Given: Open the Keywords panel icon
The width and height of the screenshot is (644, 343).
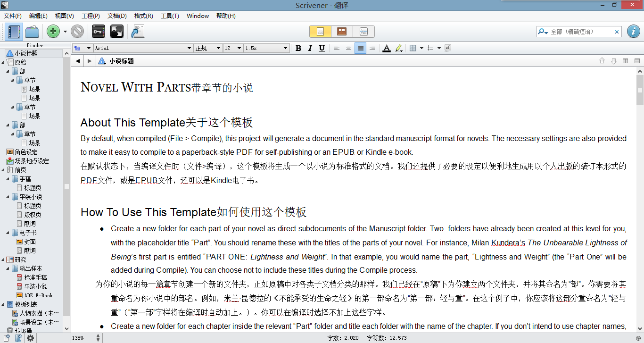Looking at the screenshot, I should [98, 32].
